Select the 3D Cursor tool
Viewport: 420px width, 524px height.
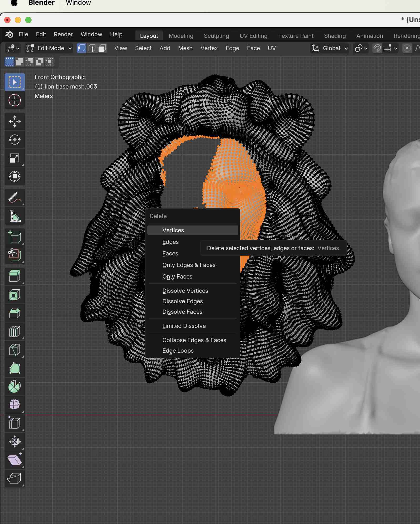(15, 100)
